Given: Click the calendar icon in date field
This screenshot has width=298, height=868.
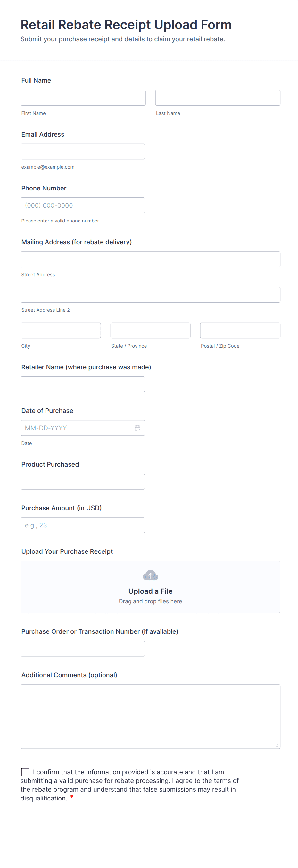Looking at the screenshot, I should coord(137,428).
